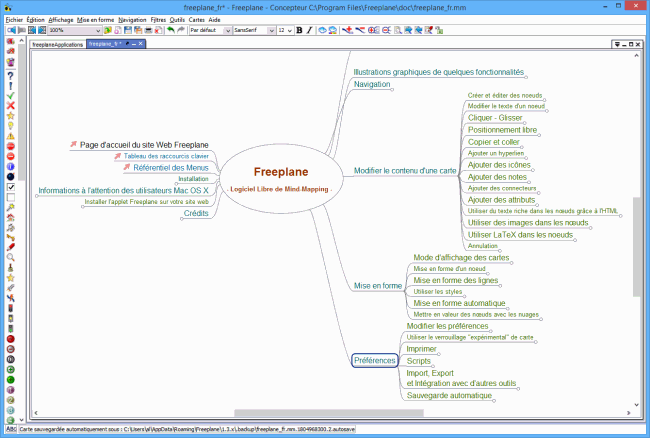Viewport: 650px width, 438px height.
Task: Open the Cartes menu
Action: (x=196, y=19)
